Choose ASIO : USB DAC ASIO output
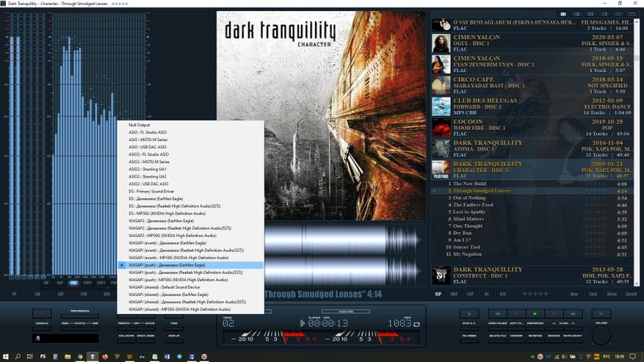 [x=190, y=147]
